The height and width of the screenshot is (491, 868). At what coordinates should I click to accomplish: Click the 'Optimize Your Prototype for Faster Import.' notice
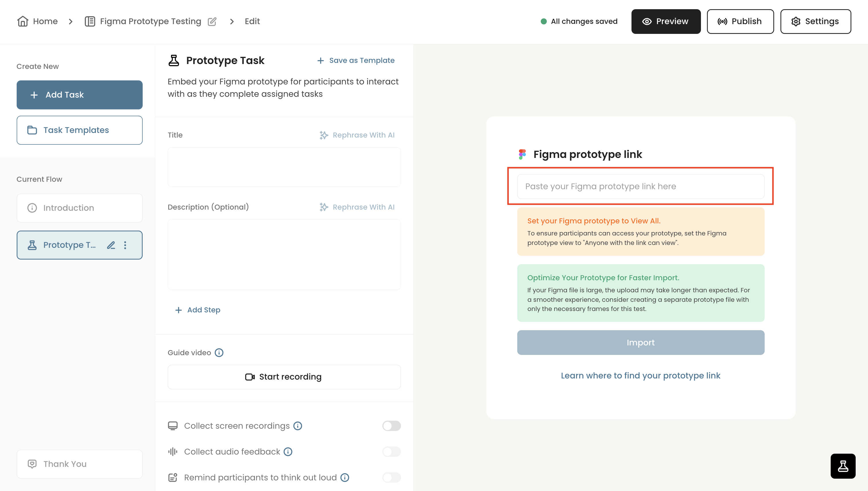pos(640,293)
